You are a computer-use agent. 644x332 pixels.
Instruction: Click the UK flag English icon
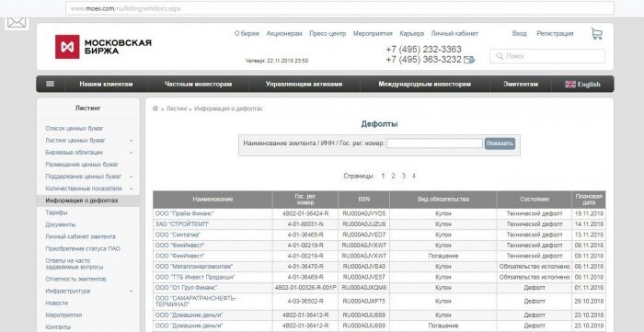[x=570, y=84]
